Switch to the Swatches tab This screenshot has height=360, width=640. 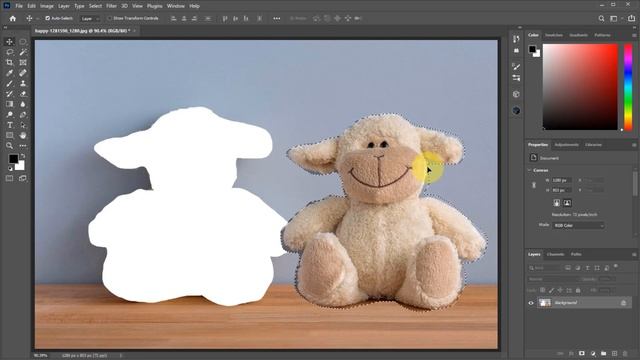pos(554,35)
